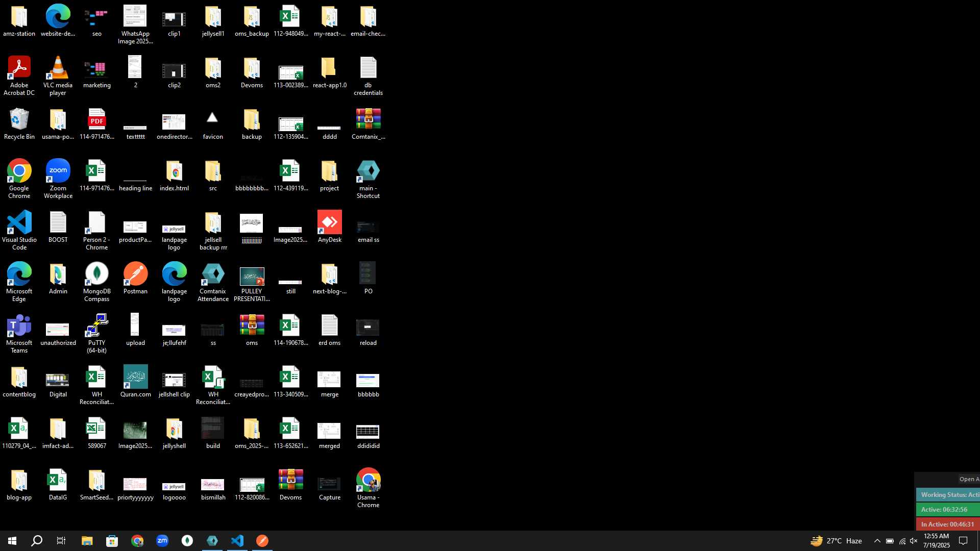
Task: Open the notification center
Action: coord(964,541)
